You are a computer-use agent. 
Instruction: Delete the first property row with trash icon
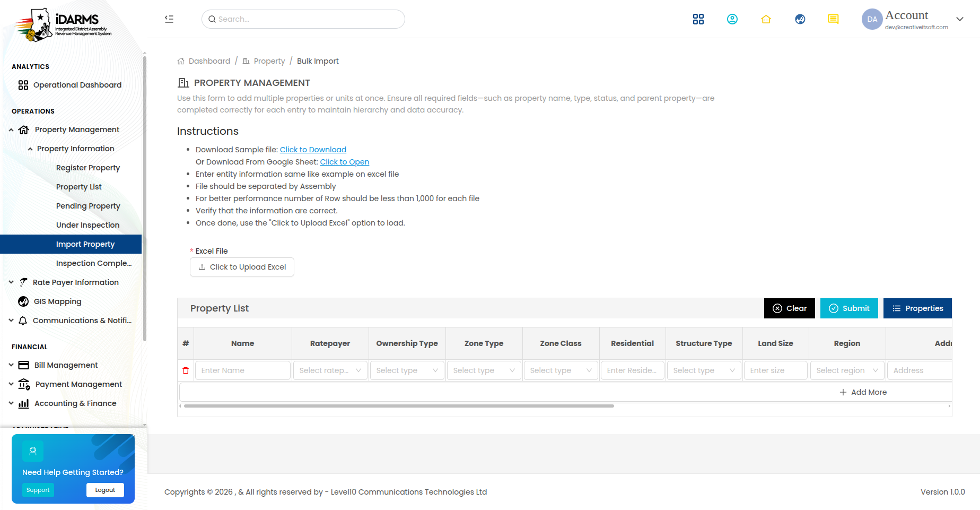(186, 370)
